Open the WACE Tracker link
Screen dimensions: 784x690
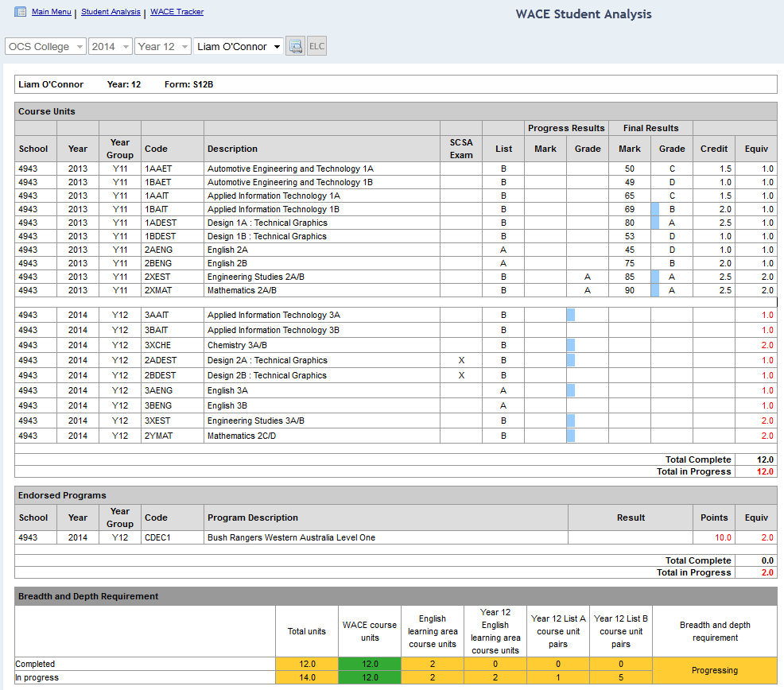[x=177, y=12]
